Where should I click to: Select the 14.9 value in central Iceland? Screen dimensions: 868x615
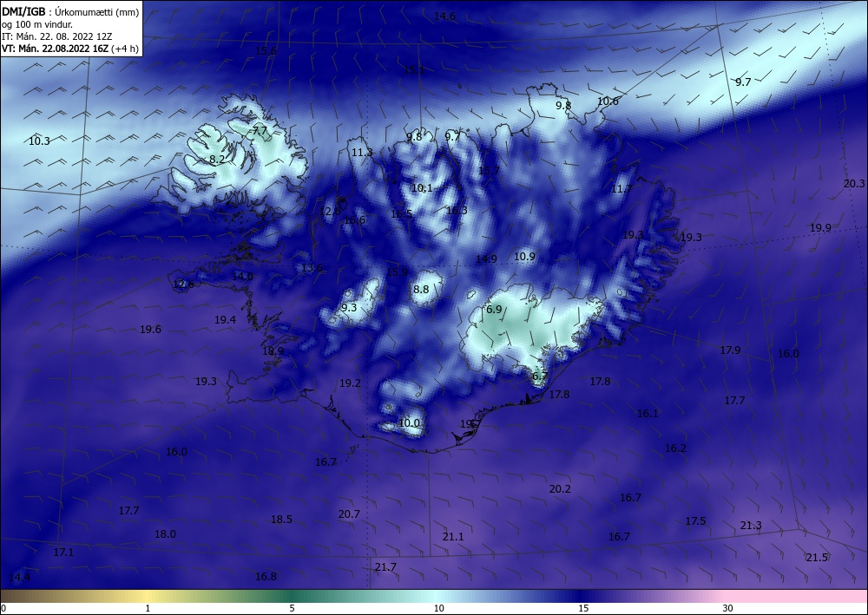point(486,258)
